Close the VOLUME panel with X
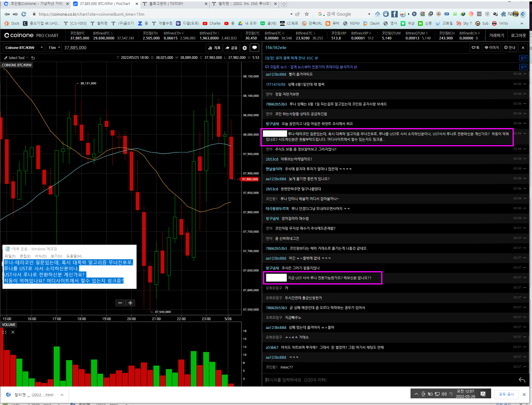This screenshot has width=532, height=405. click(13, 332)
